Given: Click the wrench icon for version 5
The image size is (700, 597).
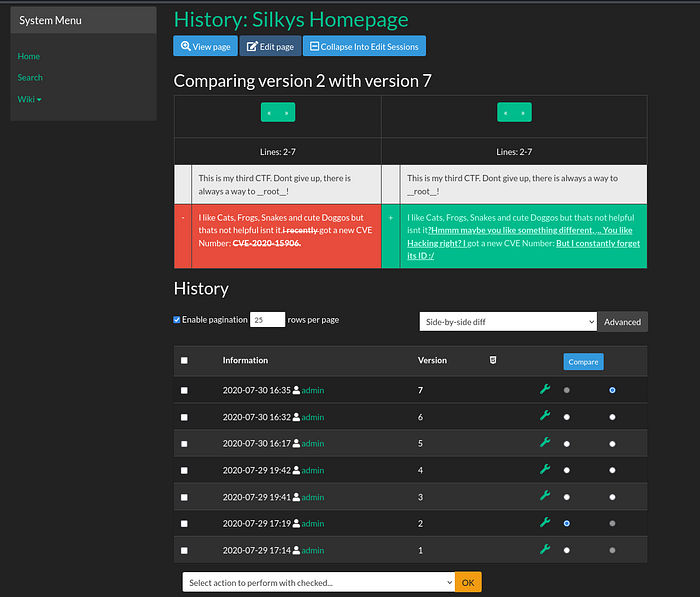Looking at the screenshot, I should click(x=545, y=442).
